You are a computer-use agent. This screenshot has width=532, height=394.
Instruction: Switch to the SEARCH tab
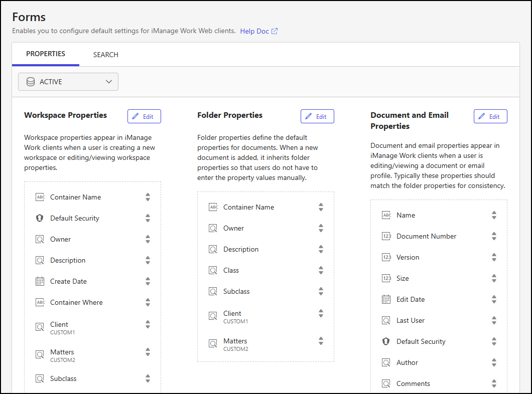[x=105, y=54]
